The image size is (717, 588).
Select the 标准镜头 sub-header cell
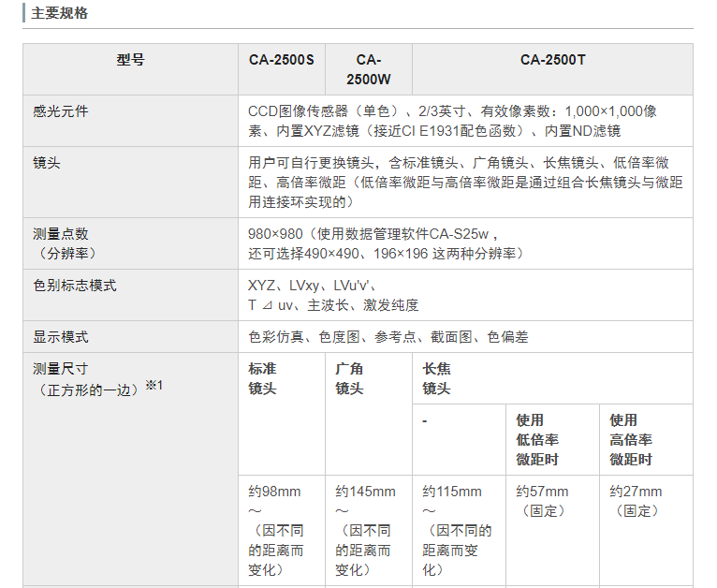pos(282,414)
